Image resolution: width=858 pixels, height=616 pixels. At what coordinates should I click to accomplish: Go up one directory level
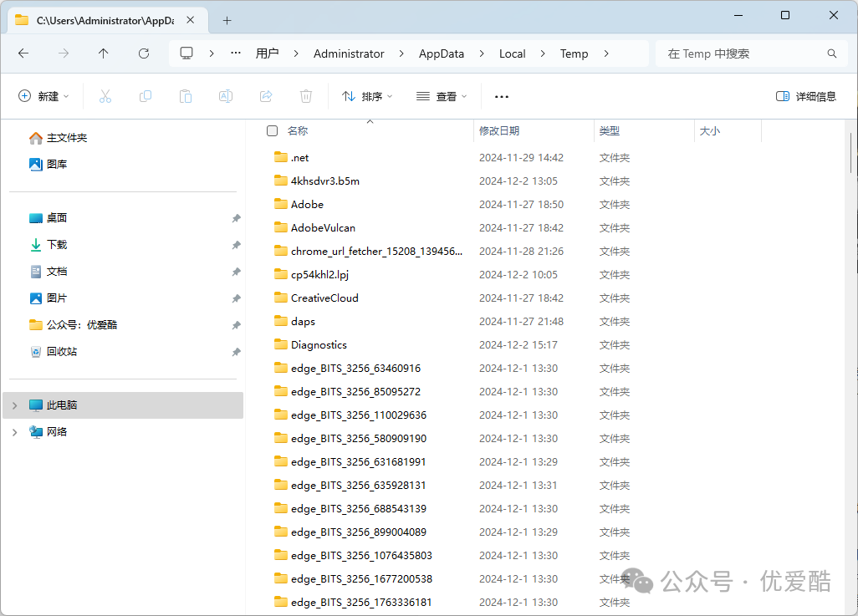tap(104, 53)
